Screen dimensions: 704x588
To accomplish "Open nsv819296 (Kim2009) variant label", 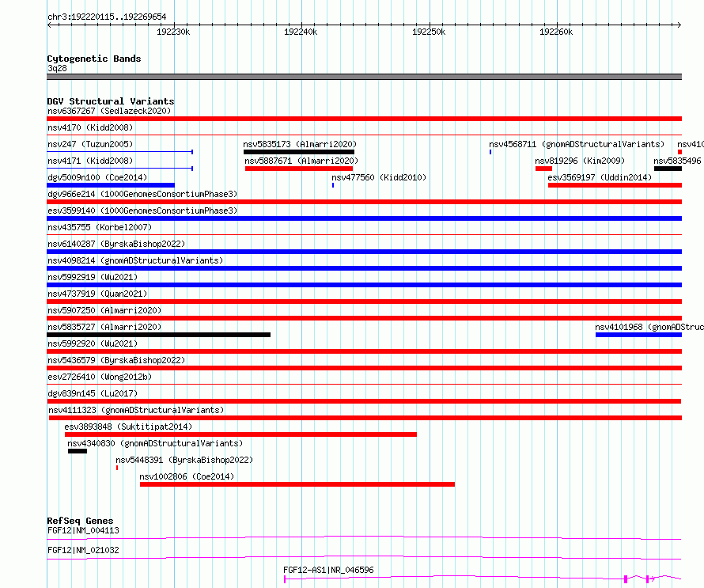I will [x=580, y=161].
